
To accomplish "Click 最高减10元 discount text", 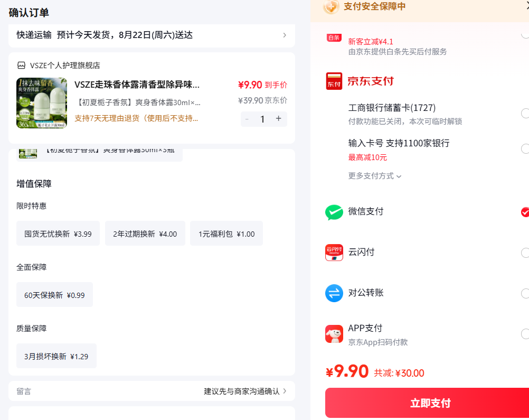I will tap(367, 157).
